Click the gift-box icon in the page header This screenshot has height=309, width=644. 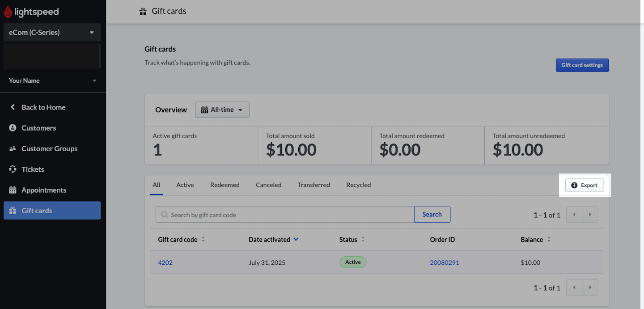tap(143, 11)
